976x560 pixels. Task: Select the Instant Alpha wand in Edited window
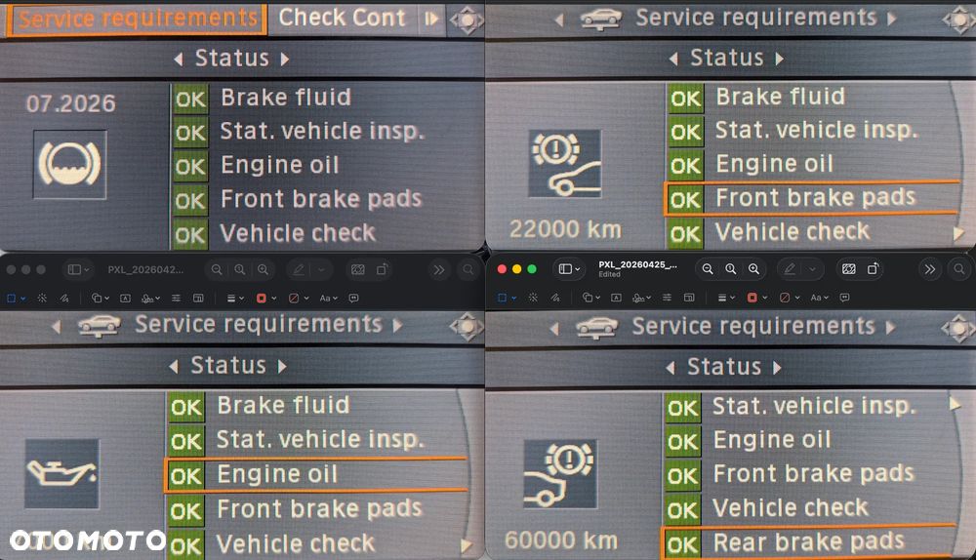coord(534,298)
